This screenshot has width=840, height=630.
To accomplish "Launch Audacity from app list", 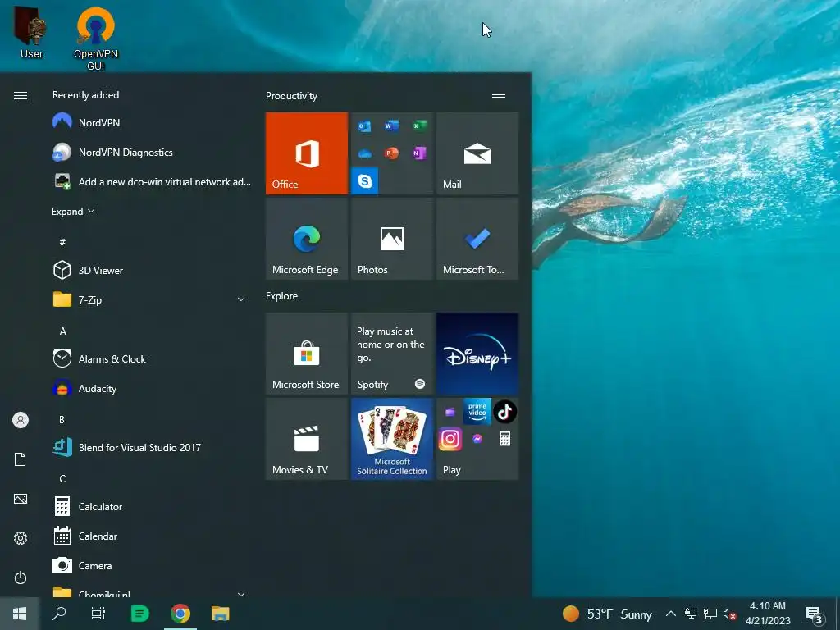I will tap(150, 388).
